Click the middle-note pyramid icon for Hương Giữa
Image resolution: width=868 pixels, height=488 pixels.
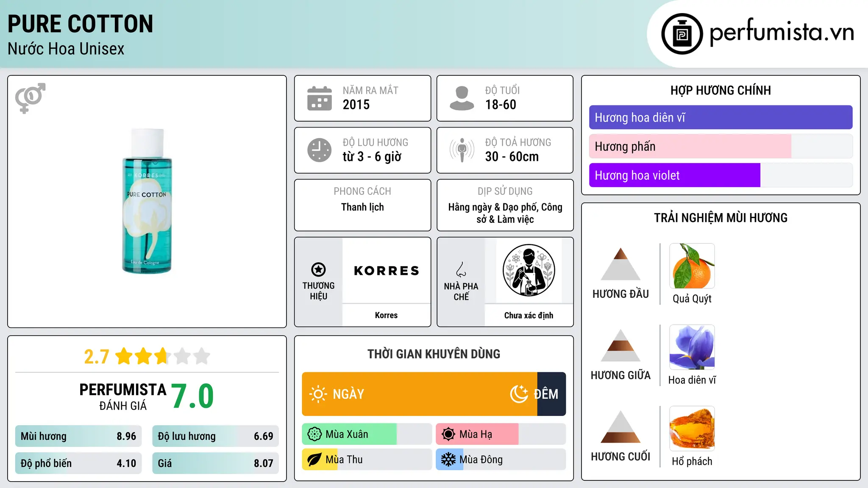click(x=620, y=345)
